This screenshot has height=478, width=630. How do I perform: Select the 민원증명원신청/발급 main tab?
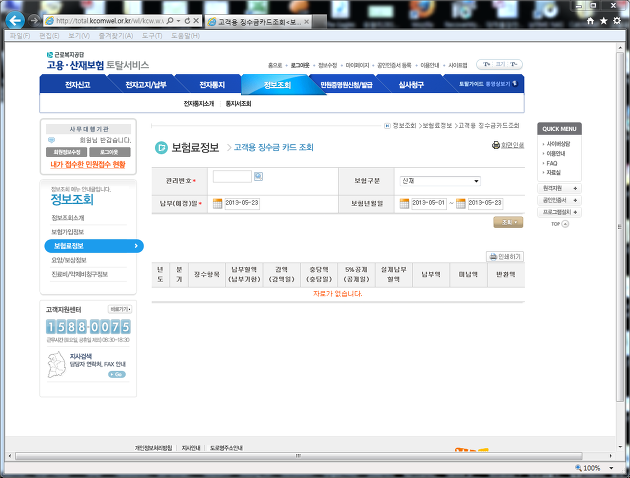[346, 85]
